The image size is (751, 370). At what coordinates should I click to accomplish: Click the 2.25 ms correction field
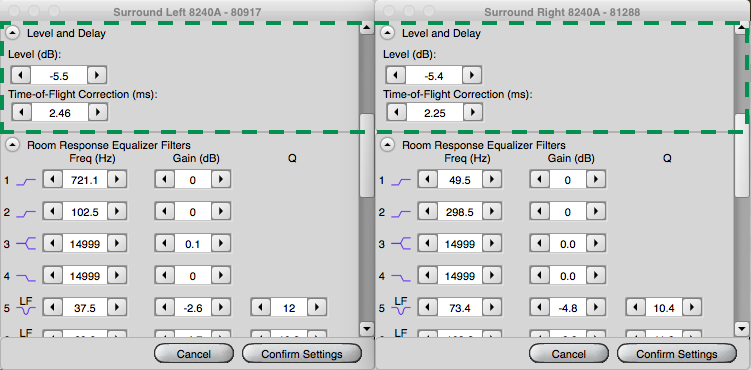pyautogui.click(x=435, y=112)
